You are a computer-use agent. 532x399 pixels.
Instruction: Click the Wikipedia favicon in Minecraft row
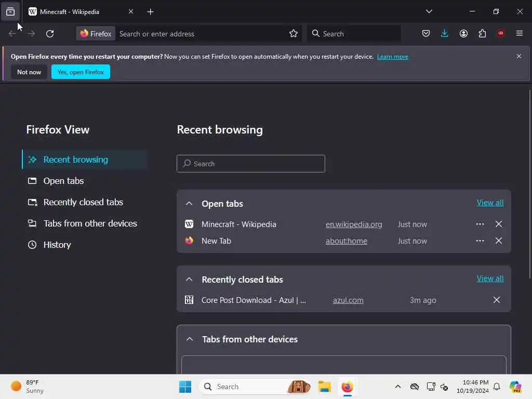(189, 224)
